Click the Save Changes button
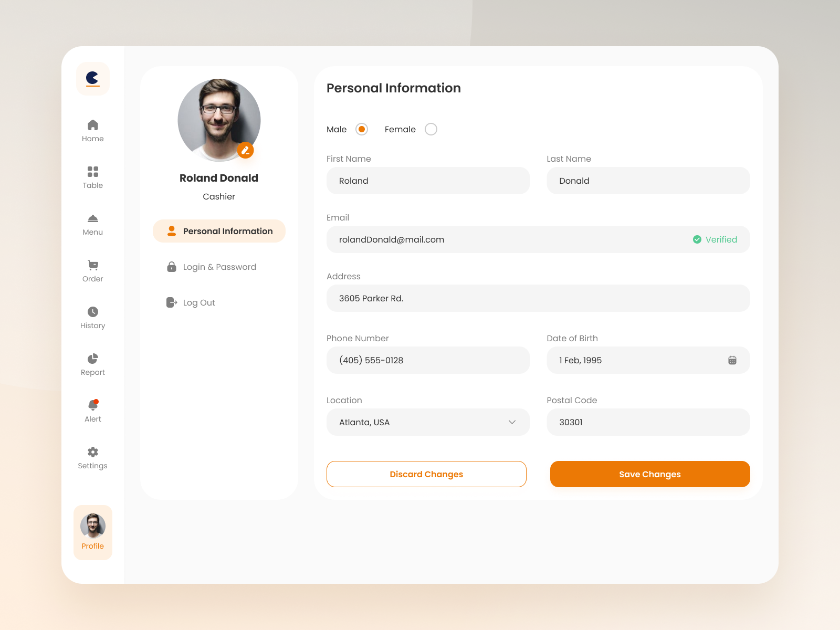Viewport: 840px width, 630px height. point(649,474)
